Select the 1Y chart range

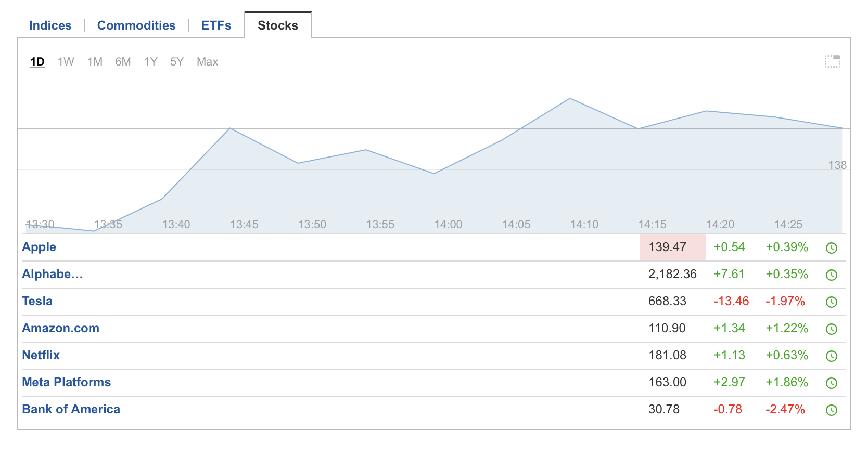click(x=150, y=62)
